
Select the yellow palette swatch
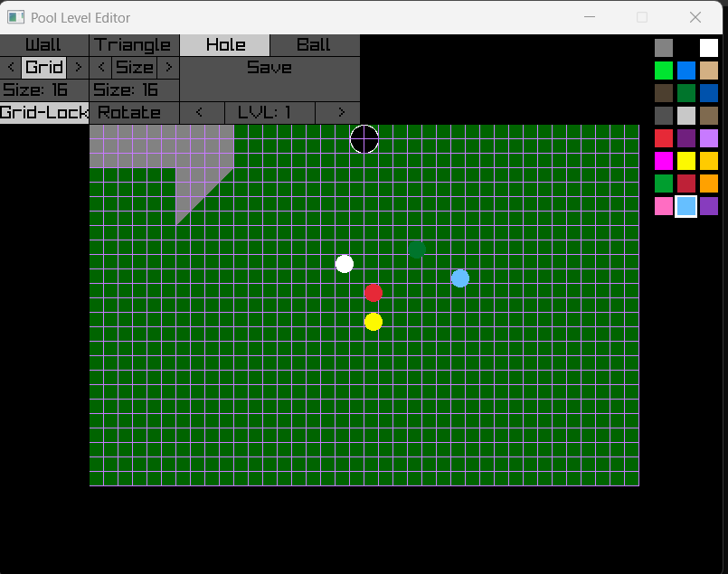[686, 161]
